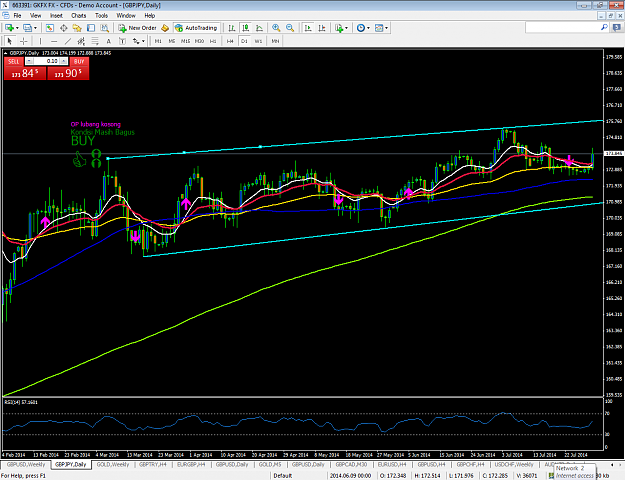
Task: Toggle the Auto Scroll chart icon
Action: [x=308, y=28]
